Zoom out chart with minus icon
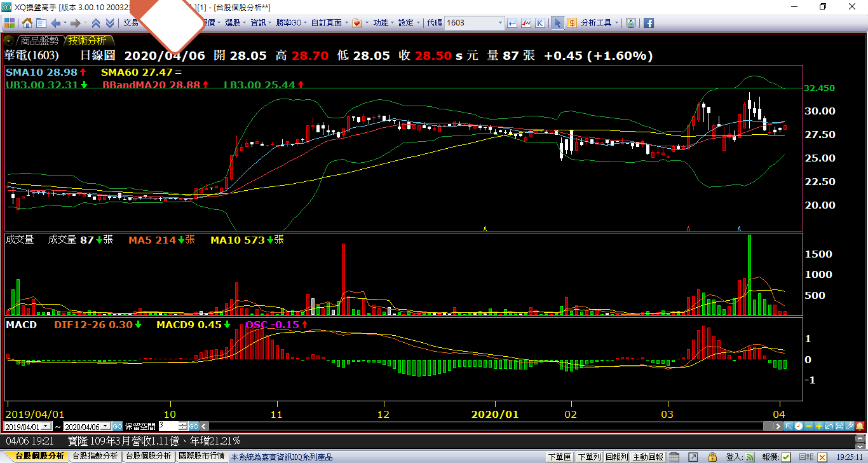868x463 pixels. point(809,426)
